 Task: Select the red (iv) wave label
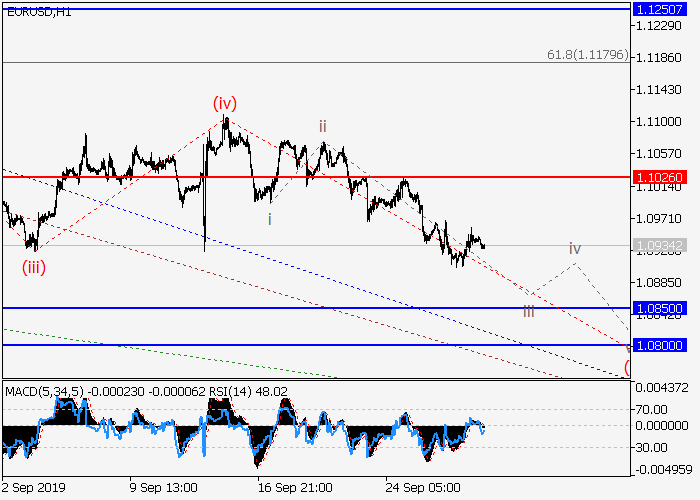(x=224, y=102)
